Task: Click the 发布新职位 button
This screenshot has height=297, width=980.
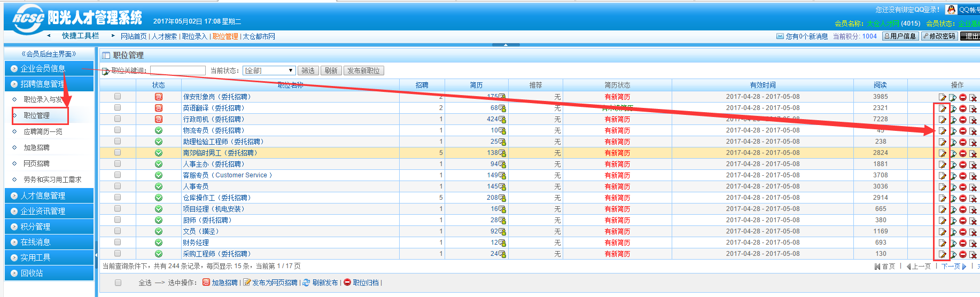Action: pos(363,71)
